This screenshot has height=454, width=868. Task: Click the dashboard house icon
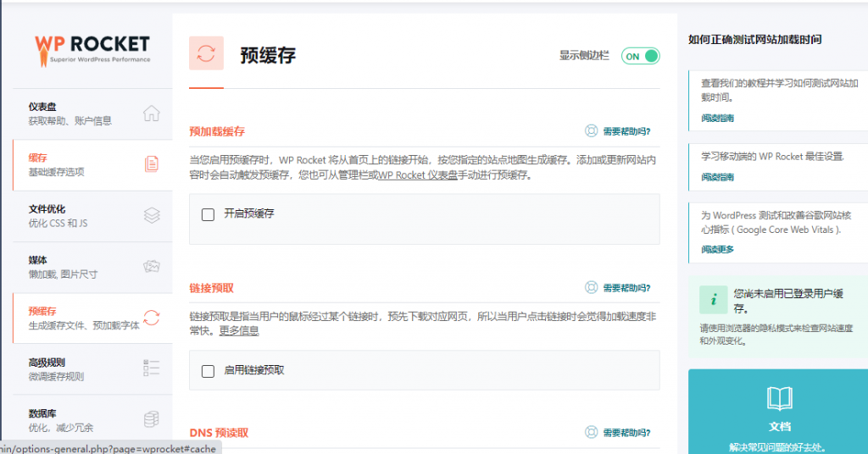point(151,113)
